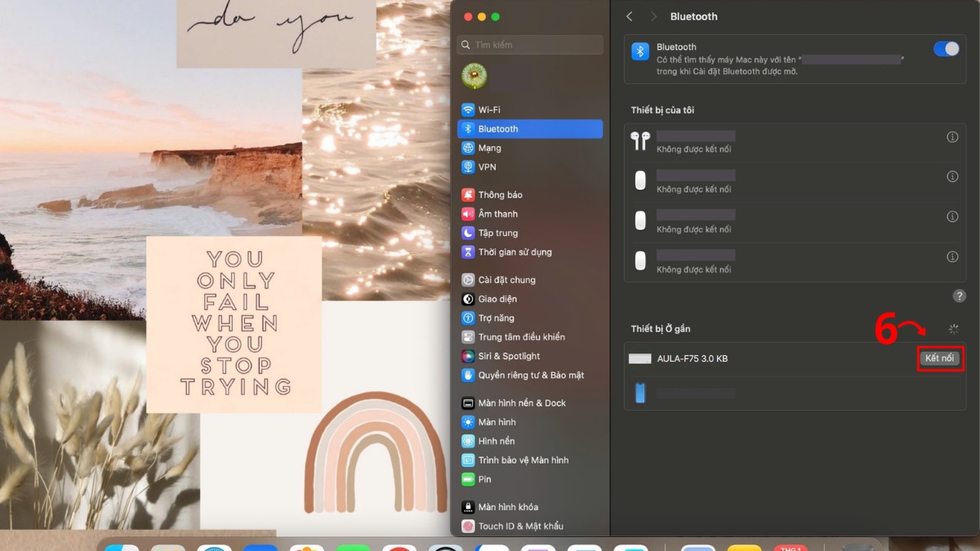Image resolution: width=980 pixels, height=551 pixels.
Task: Open Siri & Spotlight settings
Action: click(530, 356)
